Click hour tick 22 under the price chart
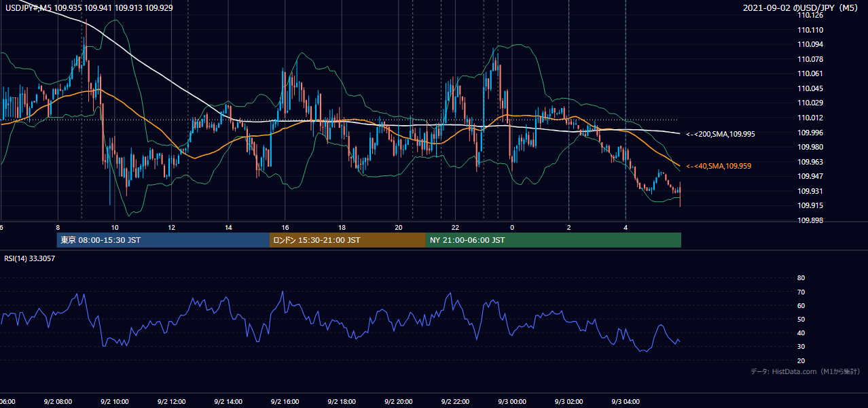868x408 pixels. [455, 227]
